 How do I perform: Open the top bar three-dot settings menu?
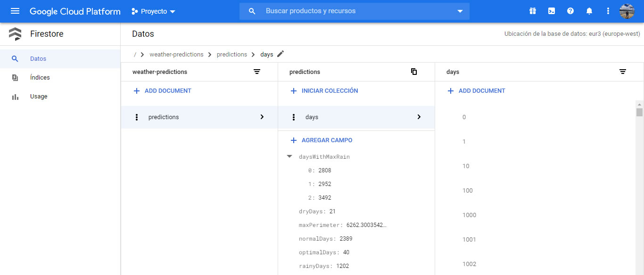tap(608, 11)
